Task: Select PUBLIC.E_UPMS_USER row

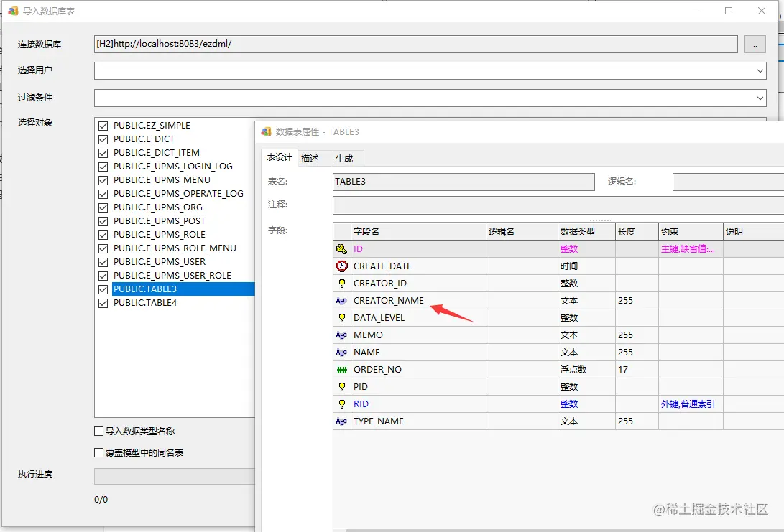Action: [x=159, y=262]
